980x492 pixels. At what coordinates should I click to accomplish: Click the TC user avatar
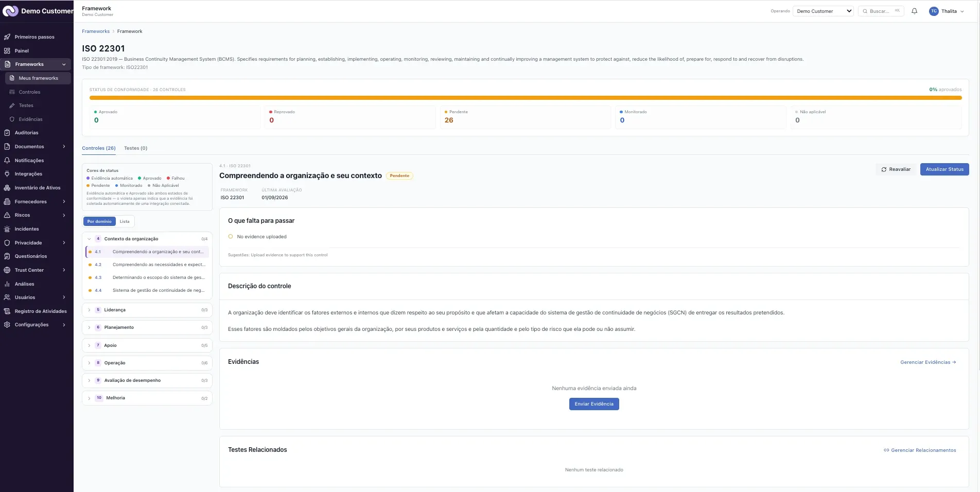click(x=934, y=11)
